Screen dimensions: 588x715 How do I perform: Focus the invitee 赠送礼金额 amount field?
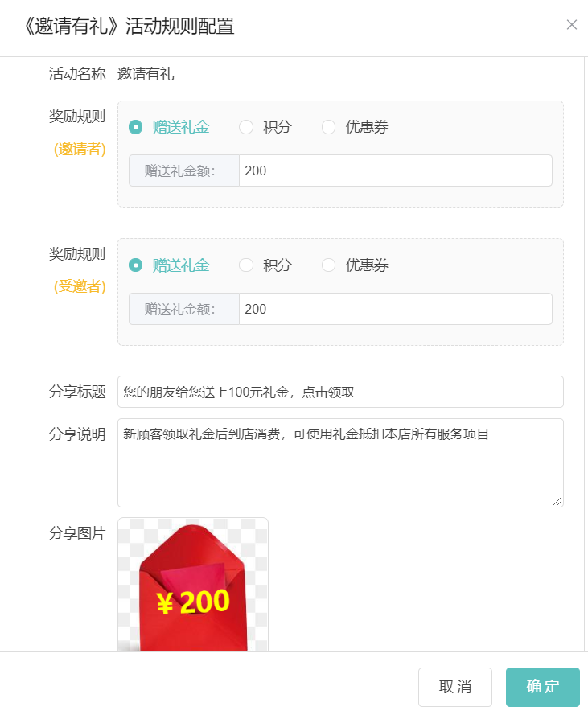[x=396, y=309]
